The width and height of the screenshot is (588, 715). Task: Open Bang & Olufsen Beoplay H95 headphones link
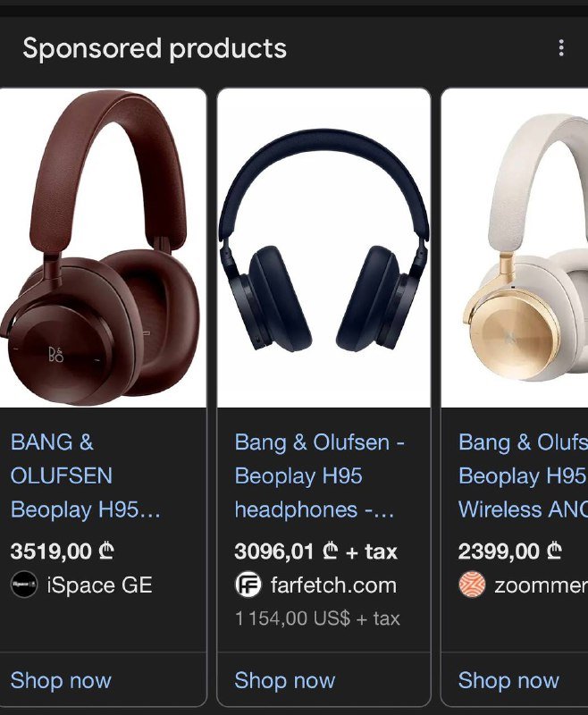320,475
